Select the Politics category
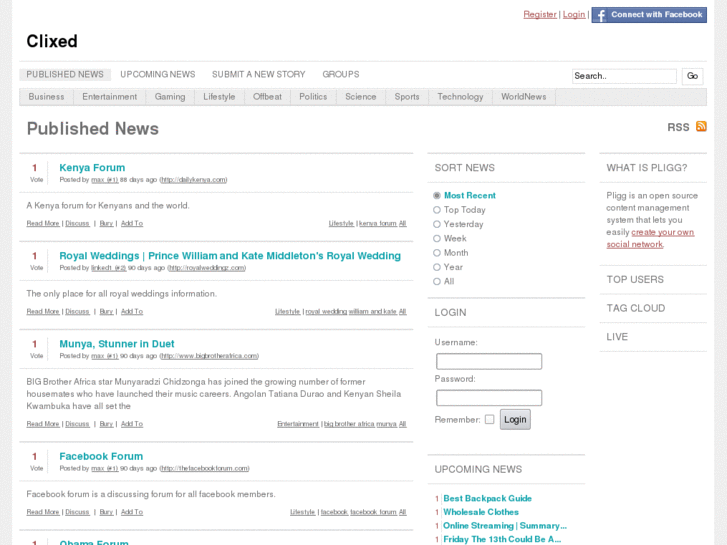Viewport: 727px width, 545px height. 313,96
